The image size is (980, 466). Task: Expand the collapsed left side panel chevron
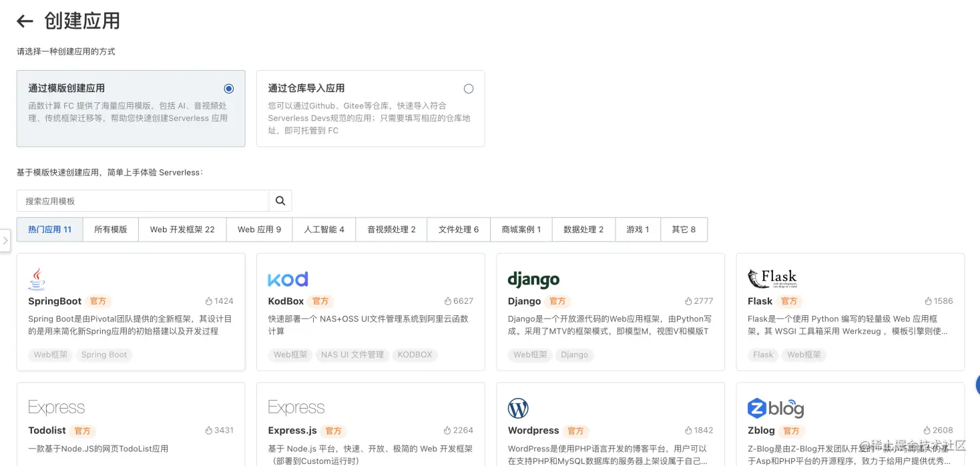(x=5, y=240)
